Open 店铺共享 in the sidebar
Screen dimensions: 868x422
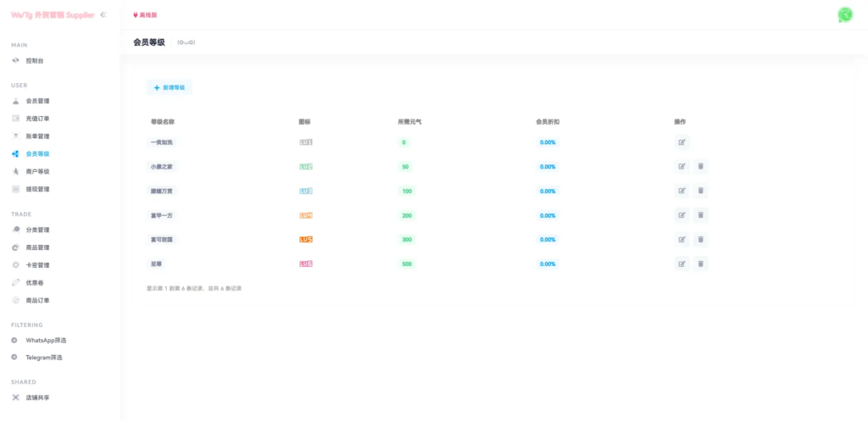[37, 397]
